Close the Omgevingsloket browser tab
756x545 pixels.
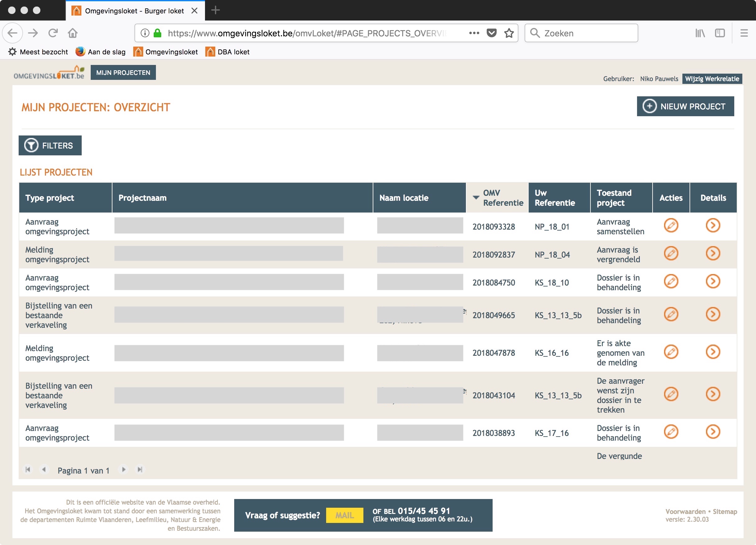[x=195, y=11]
